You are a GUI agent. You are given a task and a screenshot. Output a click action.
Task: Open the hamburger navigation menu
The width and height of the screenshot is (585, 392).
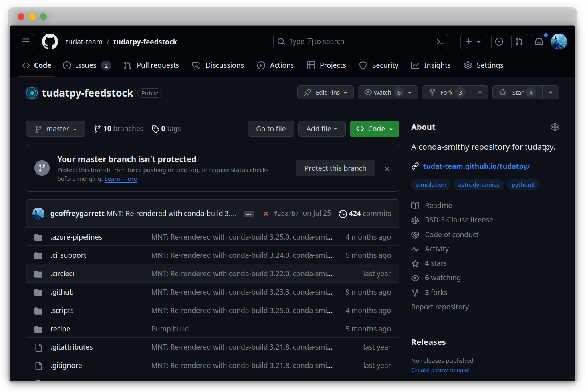tap(26, 42)
